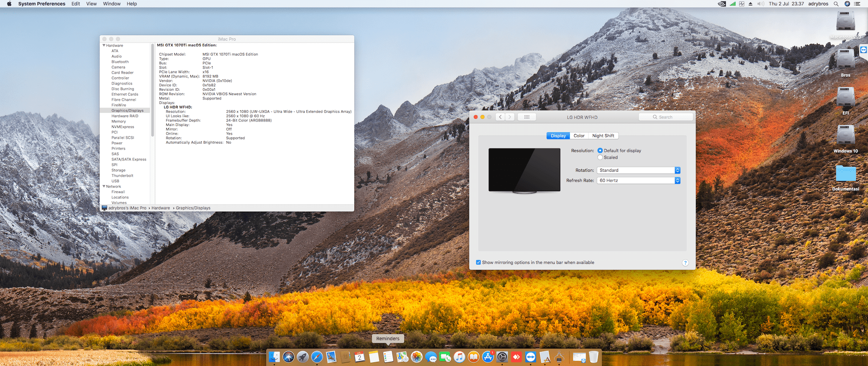
Task: Select the Scaled resolution option
Action: click(x=600, y=157)
